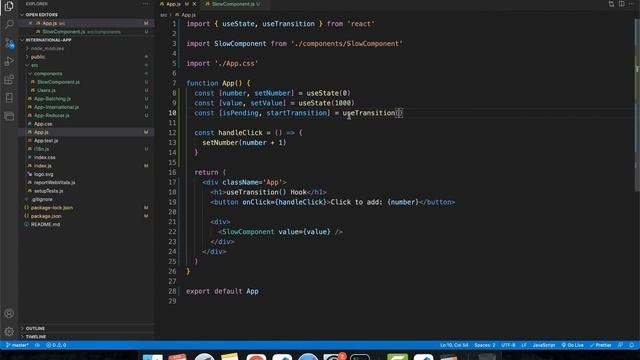Close the App.js editor tab
Viewport: 640px width, 360px height.
pos(194,4)
